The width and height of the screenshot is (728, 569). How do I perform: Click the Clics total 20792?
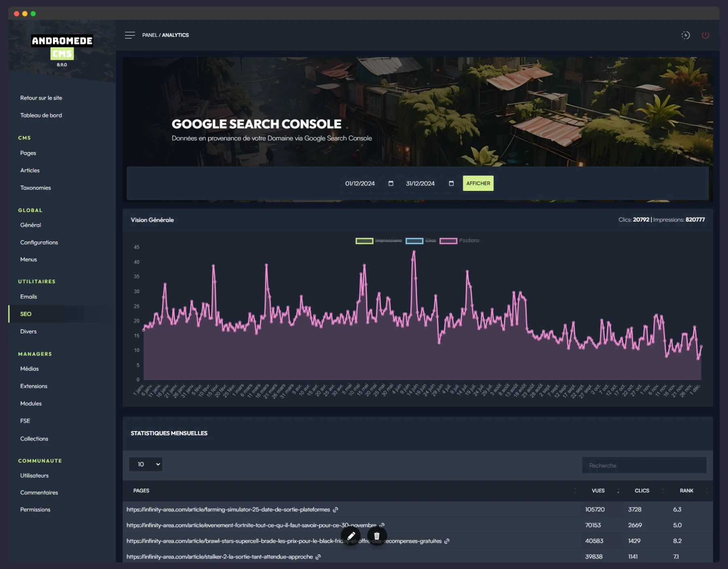641,220
